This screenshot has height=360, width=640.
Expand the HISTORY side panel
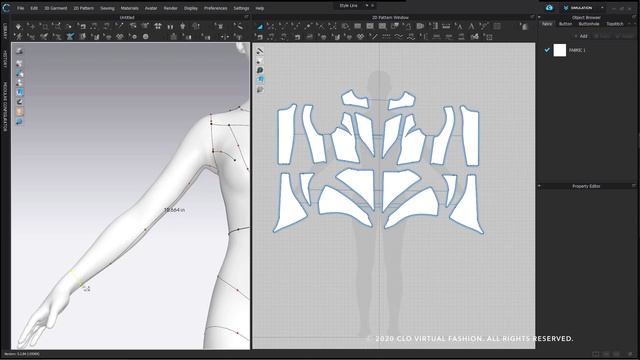5,59
